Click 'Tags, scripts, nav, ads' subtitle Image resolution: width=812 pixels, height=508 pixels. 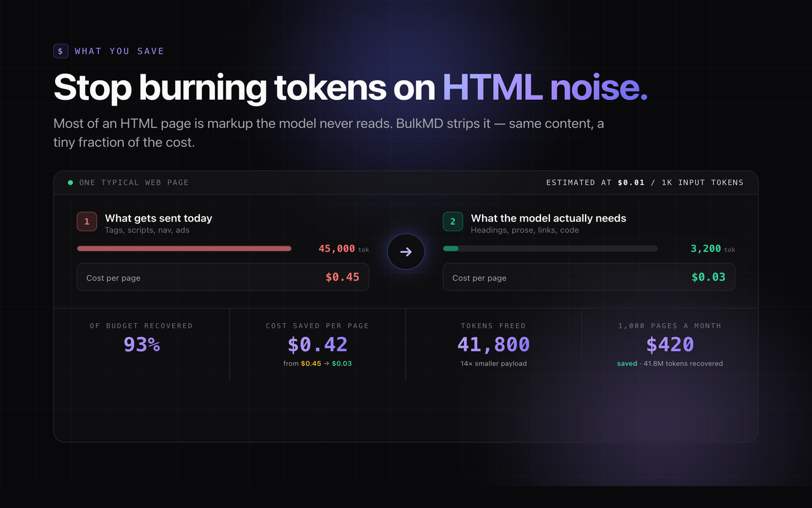[147, 230]
